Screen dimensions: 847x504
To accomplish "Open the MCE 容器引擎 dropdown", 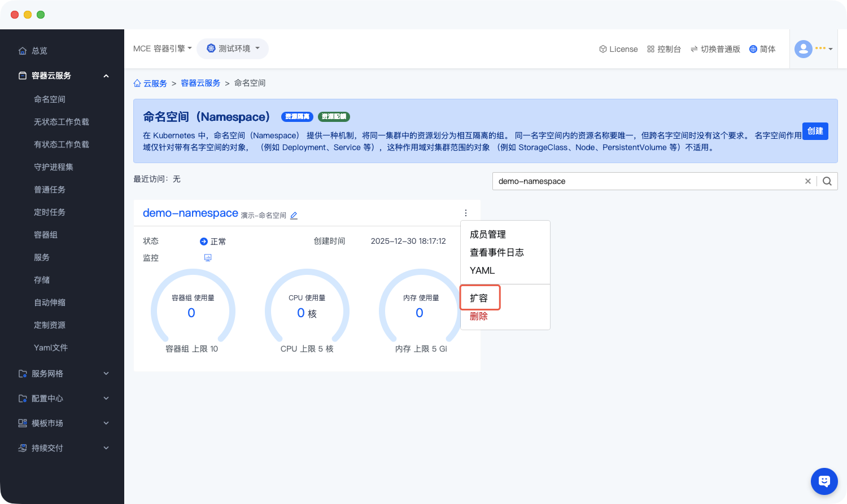I will pyautogui.click(x=162, y=49).
